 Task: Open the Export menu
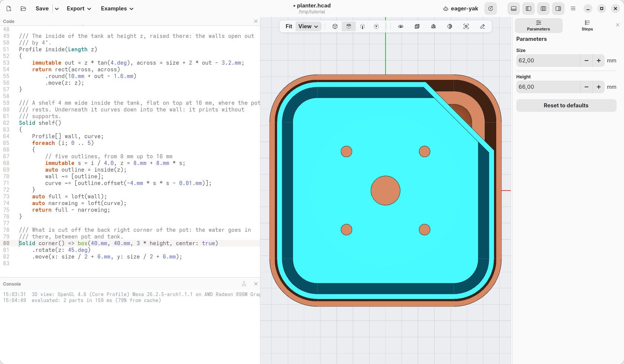coord(79,9)
